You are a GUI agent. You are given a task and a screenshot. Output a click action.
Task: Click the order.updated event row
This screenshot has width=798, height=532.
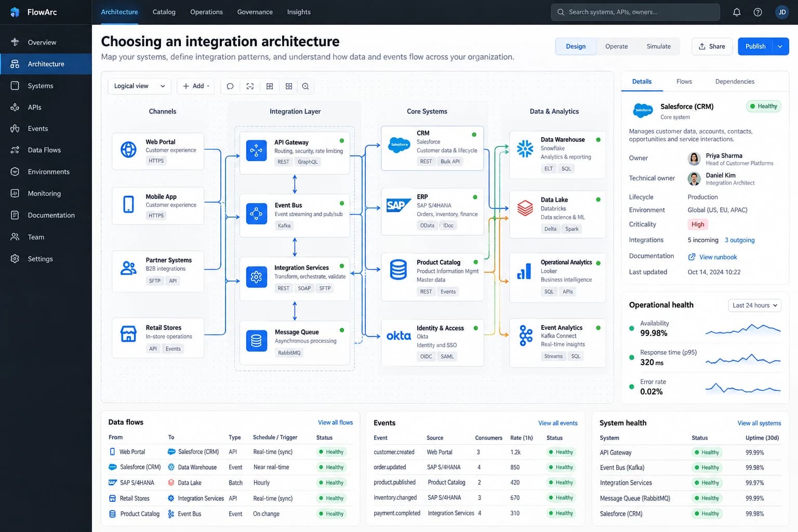475,467
